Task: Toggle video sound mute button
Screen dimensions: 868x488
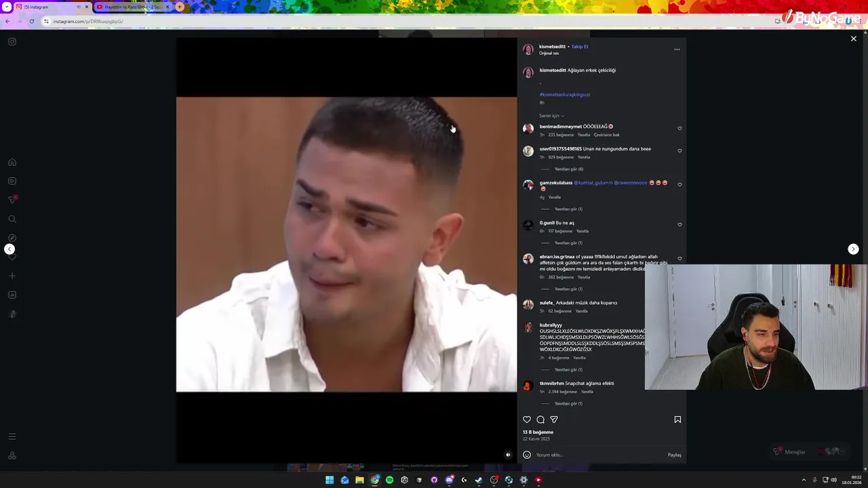Action: coord(508,455)
